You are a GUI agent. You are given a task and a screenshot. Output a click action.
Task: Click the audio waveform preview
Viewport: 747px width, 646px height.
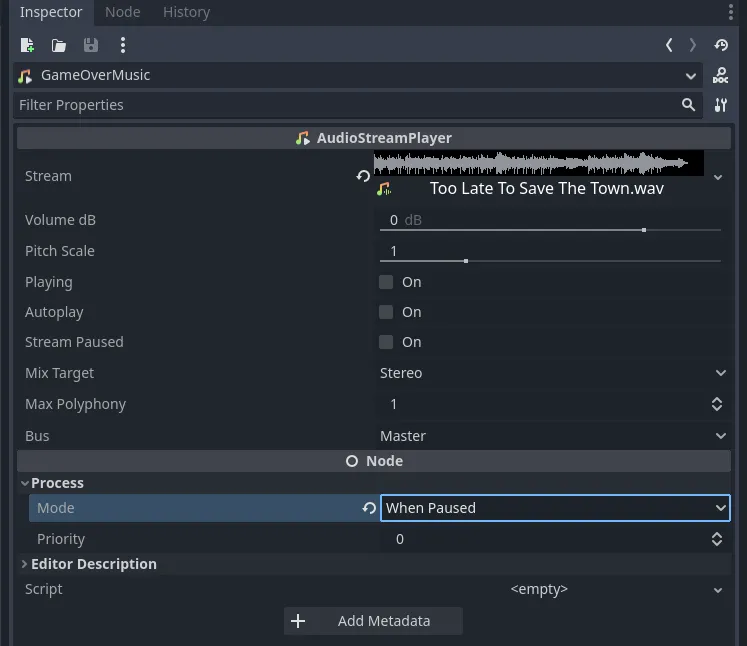pos(538,163)
